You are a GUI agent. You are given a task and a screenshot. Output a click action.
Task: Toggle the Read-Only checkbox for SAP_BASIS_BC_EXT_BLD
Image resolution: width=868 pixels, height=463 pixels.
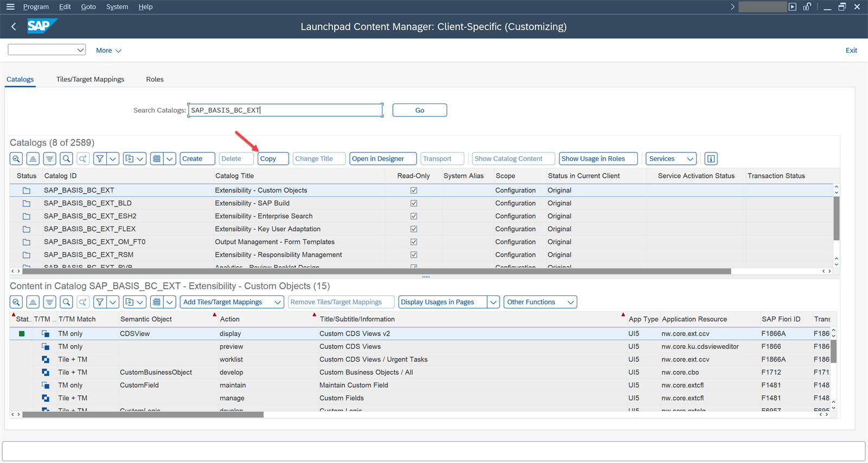414,203
